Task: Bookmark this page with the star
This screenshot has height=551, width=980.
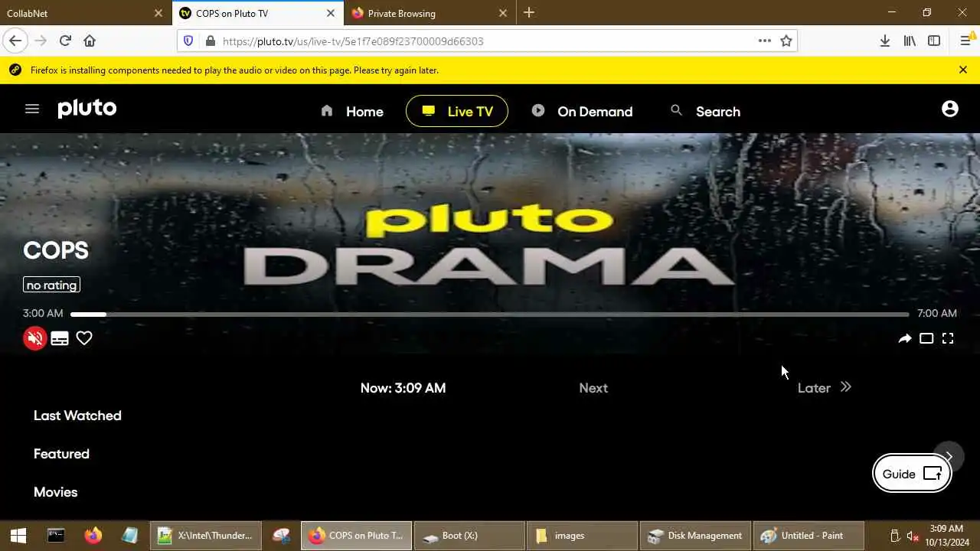Action: tap(786, 41)
